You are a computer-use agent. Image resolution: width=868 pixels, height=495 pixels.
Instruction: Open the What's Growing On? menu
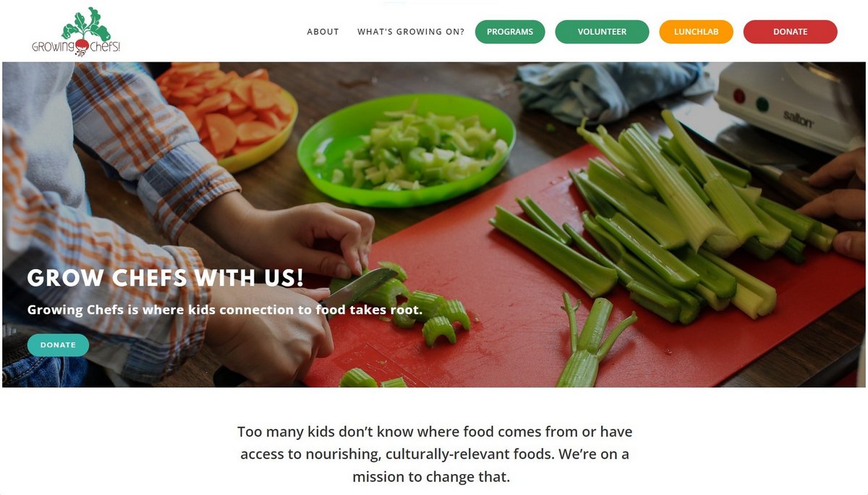point(411,32)
